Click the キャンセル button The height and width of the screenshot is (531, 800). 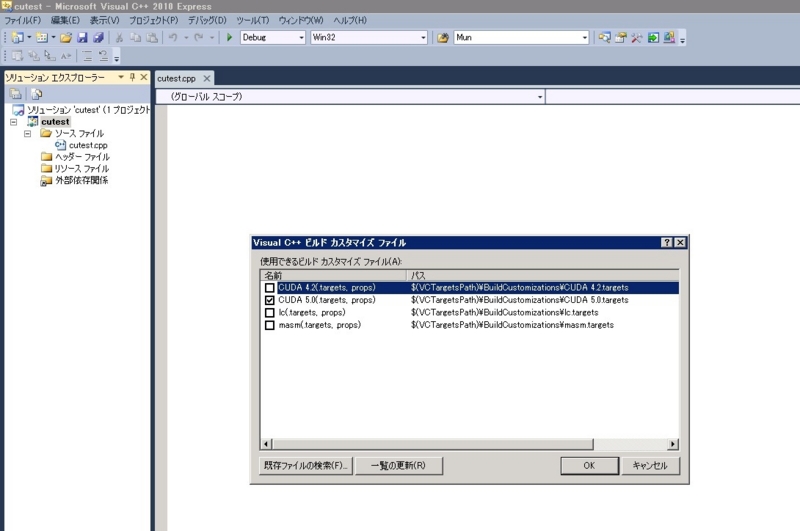(x=651, y=465)
